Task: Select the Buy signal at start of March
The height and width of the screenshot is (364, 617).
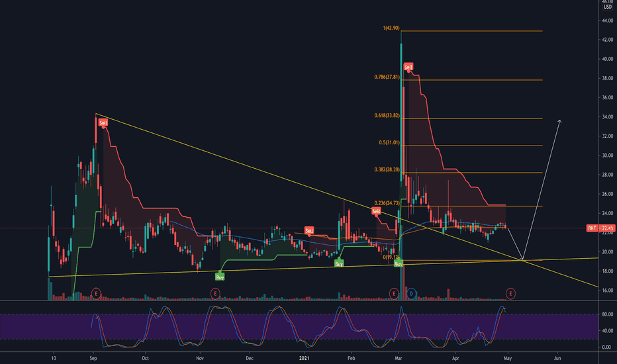Action: pos(399,263)
